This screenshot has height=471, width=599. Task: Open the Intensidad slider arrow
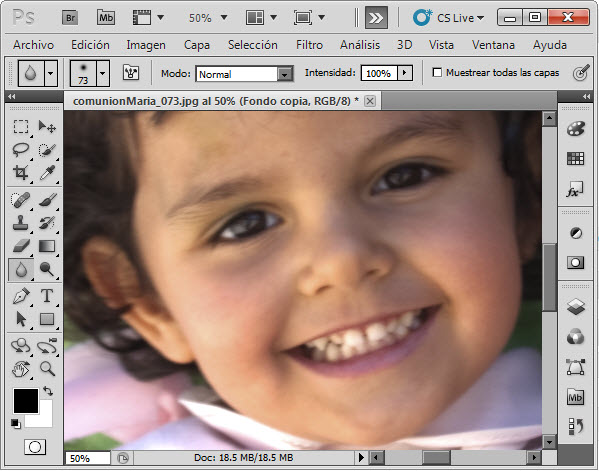[x=405, y=73]
